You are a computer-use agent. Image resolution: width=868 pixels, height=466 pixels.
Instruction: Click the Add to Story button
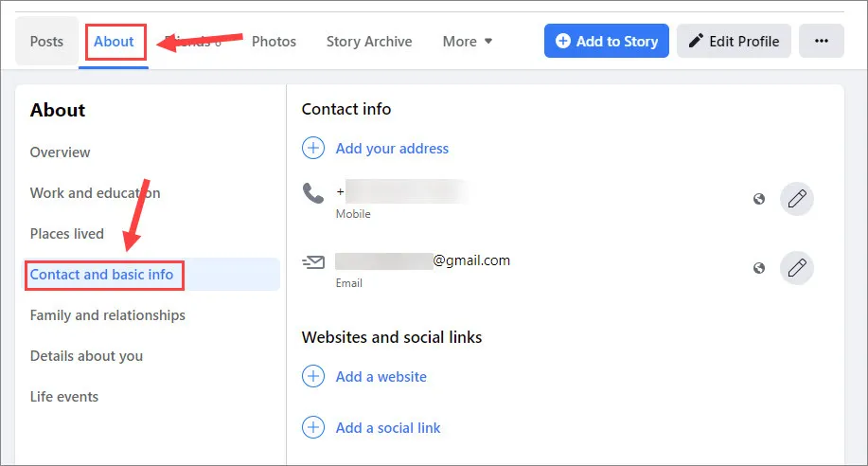(x=606, y=41)
